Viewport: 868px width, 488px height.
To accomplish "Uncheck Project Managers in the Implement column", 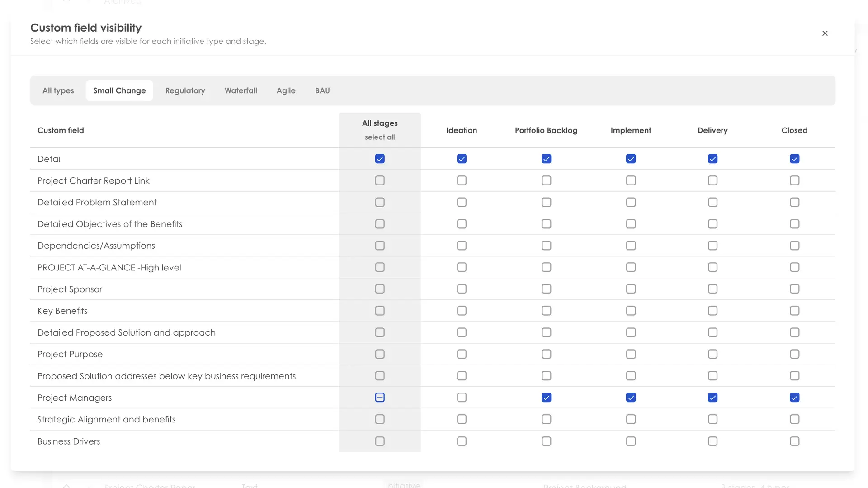I will (x=631, y=398).
